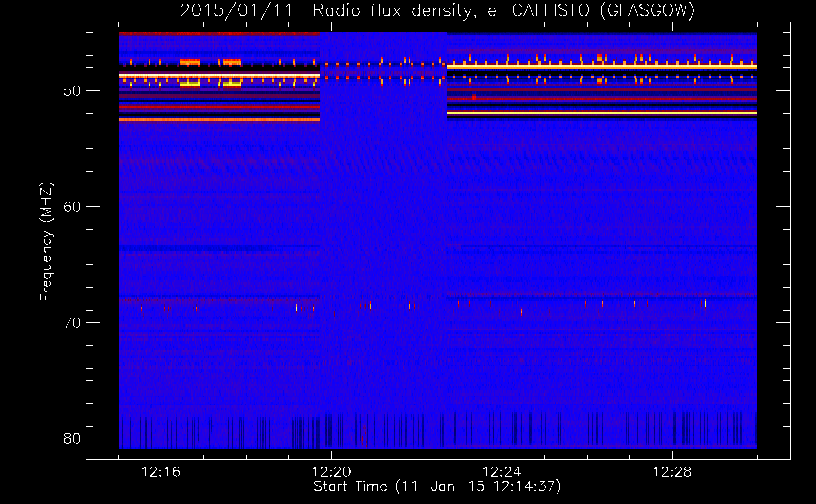Click the 70 MHz frequency tick label
Image resolution: width=816 pixels, height=504 pixels.
(x=72, y=323)
